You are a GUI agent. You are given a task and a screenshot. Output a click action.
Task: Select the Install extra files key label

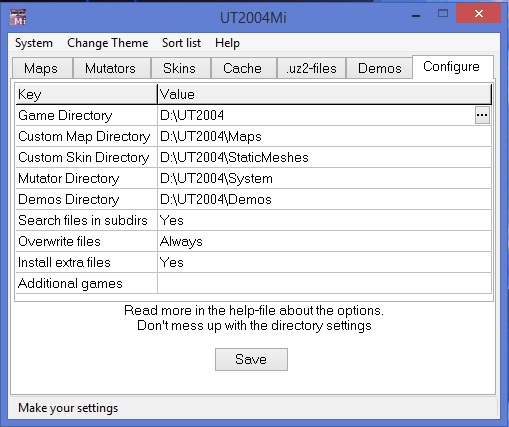(x=86, y=262)
